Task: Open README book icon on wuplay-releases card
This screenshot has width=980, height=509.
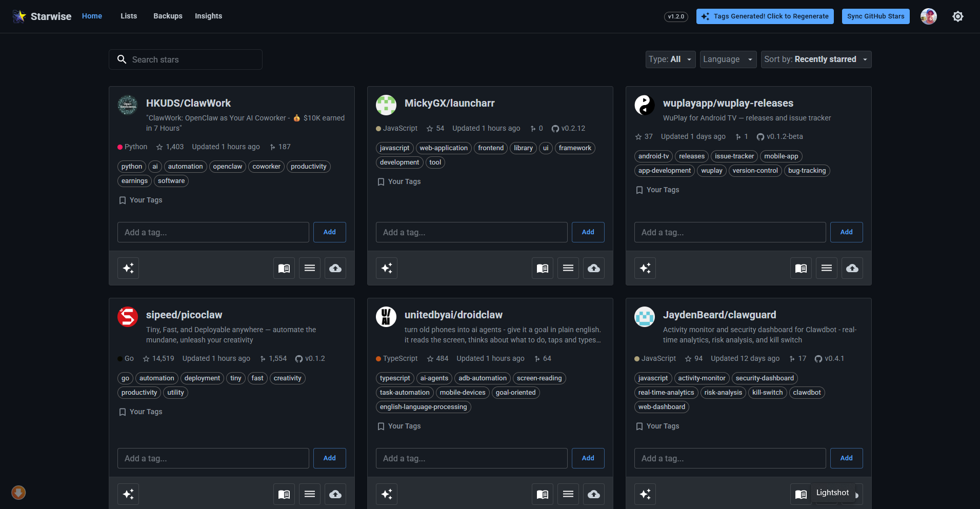Action: (x=801, y=268)
